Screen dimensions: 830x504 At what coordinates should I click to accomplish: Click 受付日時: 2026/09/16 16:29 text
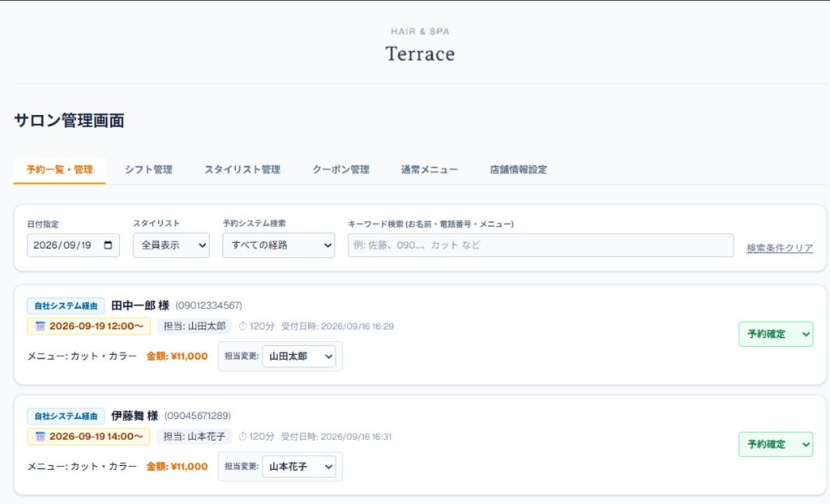(337, 326)
